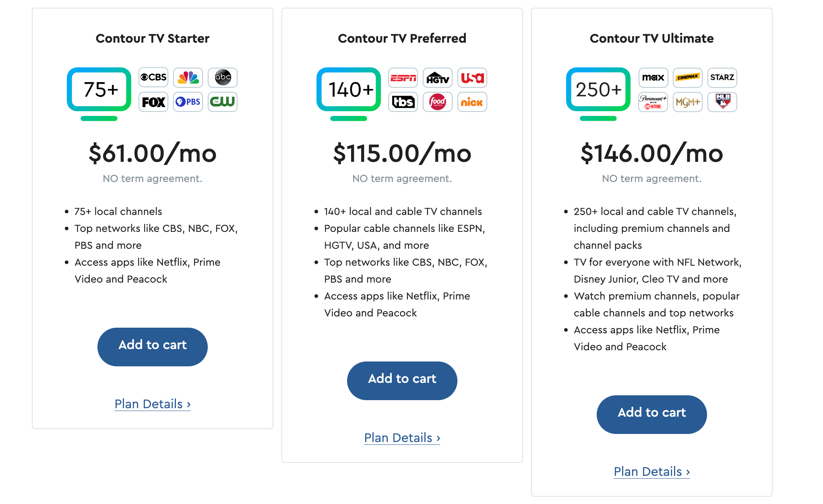Image resolution: width=823 pixels, height=504 pixels.
Task: Click the MGM+ channel logo icon
Action: tap(688, 102)
